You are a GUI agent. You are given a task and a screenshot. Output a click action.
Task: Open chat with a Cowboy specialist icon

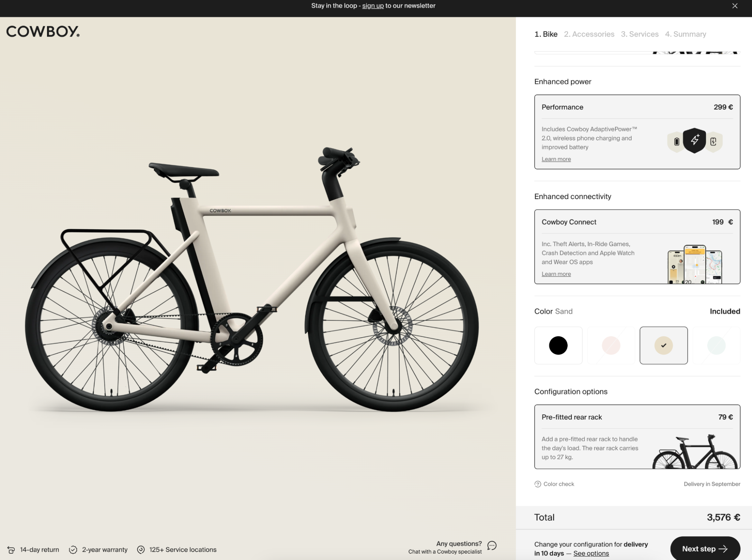pos(492,546)
